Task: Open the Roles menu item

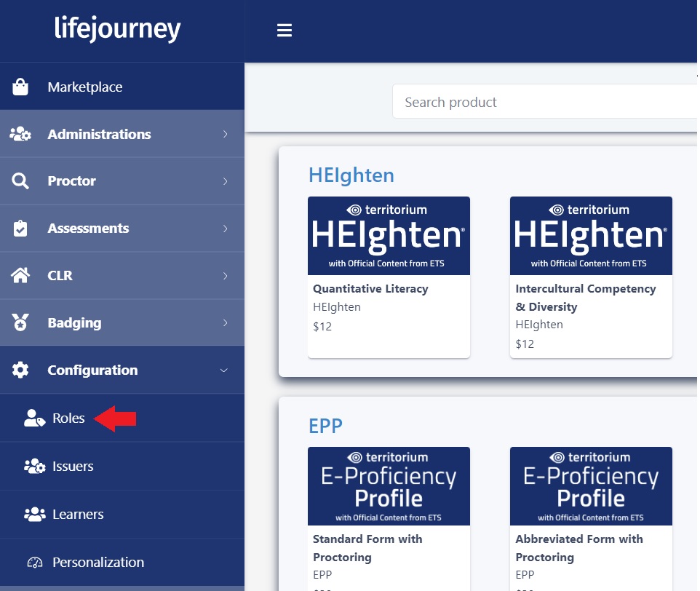Action: tap(69, 418)
